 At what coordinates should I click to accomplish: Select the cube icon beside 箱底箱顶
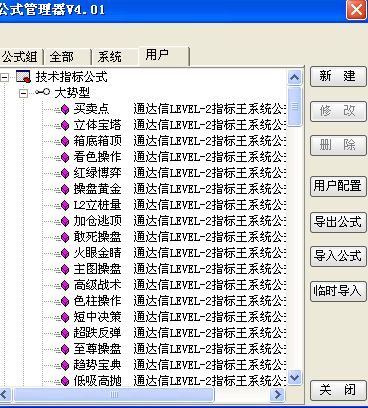pyautogui.click(x=65, y=141)
